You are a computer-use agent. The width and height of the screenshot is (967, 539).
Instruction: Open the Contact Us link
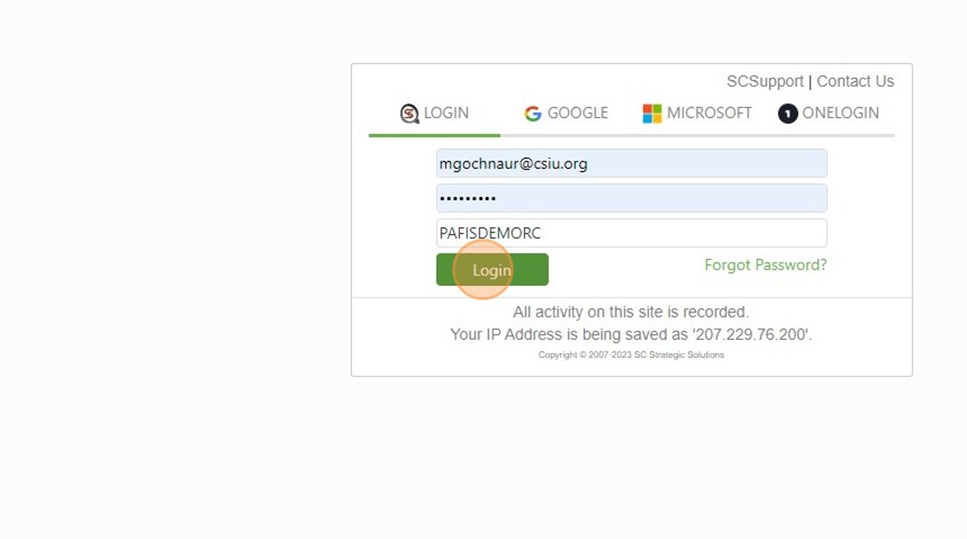coord(855,81)
